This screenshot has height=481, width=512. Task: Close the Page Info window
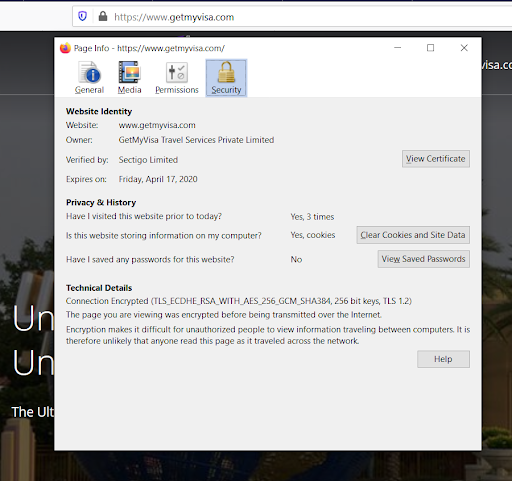click(464, 48)
